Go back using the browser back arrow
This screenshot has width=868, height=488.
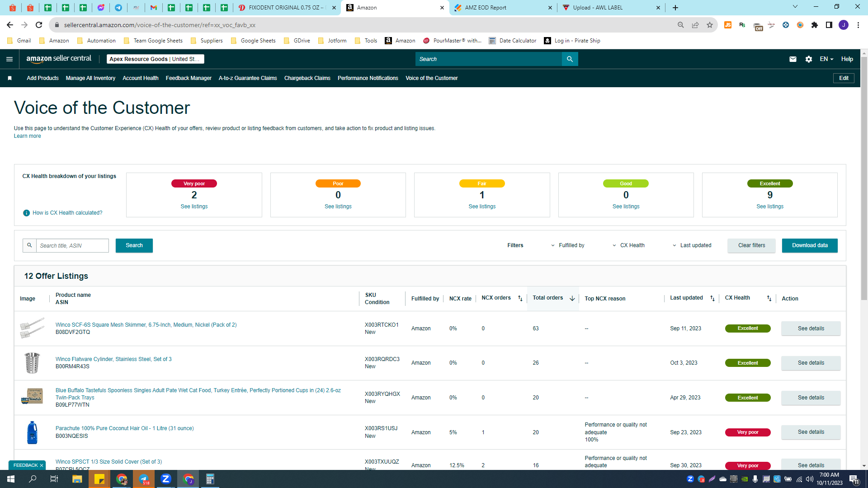click(10, 25)
